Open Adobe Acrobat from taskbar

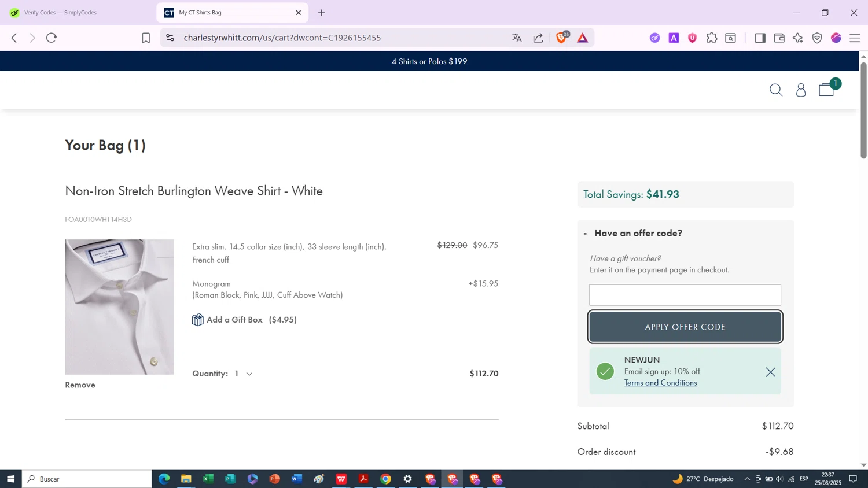coord(363,479)
